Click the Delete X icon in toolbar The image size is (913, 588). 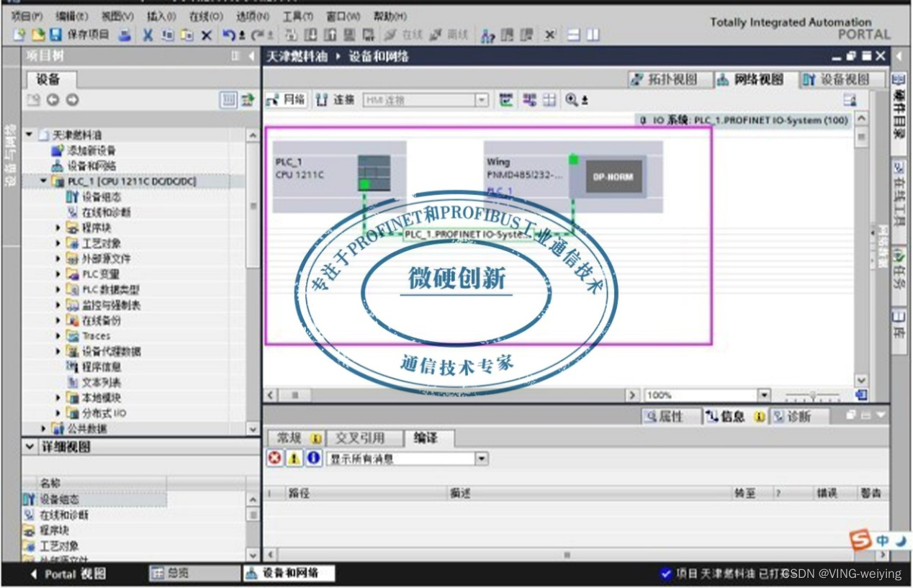pyautogui.click(x=207, y=35)
